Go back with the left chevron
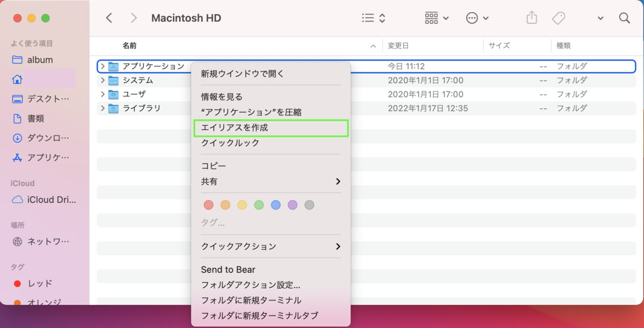This screenshot has height=328, width=644. [109, 18]
